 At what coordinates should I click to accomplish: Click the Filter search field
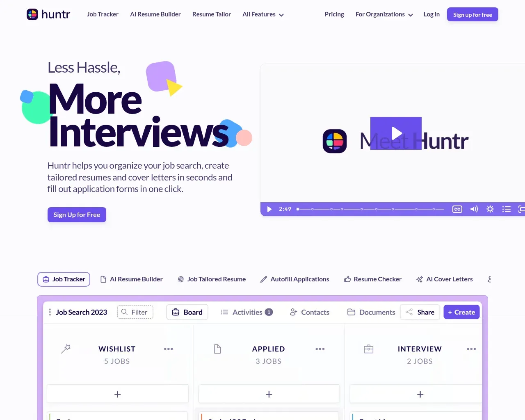click(135, 312)
